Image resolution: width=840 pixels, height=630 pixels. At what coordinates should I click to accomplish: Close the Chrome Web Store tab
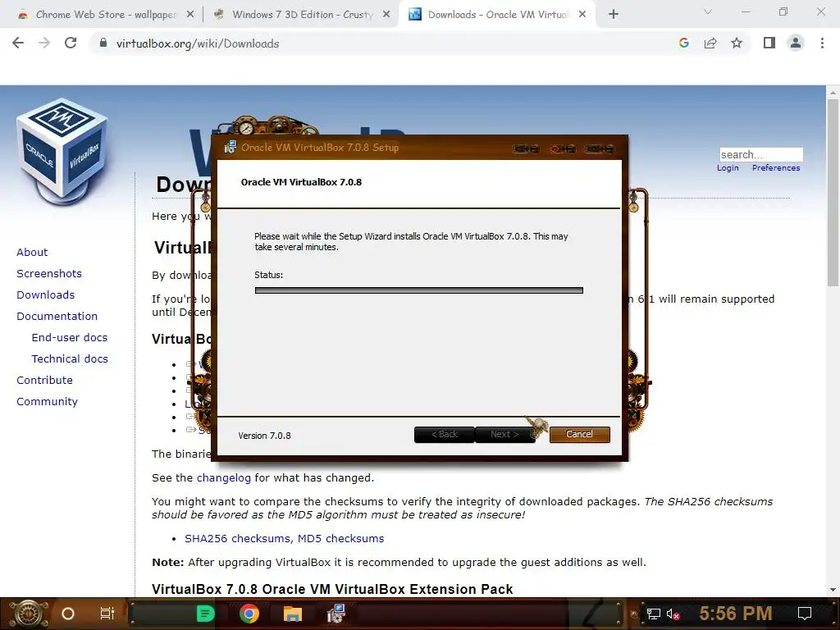click(x=190, y=15)
